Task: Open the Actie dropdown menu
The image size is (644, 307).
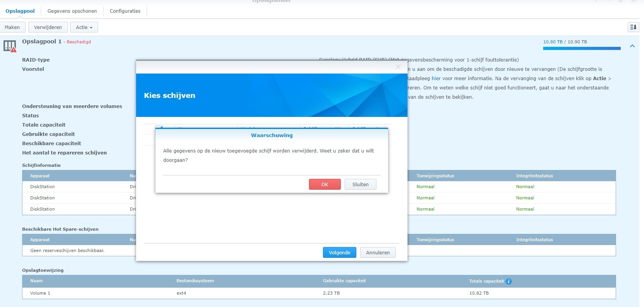Action: [x=84, y=27]
